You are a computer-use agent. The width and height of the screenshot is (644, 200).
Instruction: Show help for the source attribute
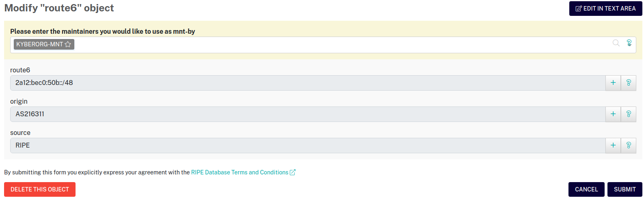tap(629, 146)
